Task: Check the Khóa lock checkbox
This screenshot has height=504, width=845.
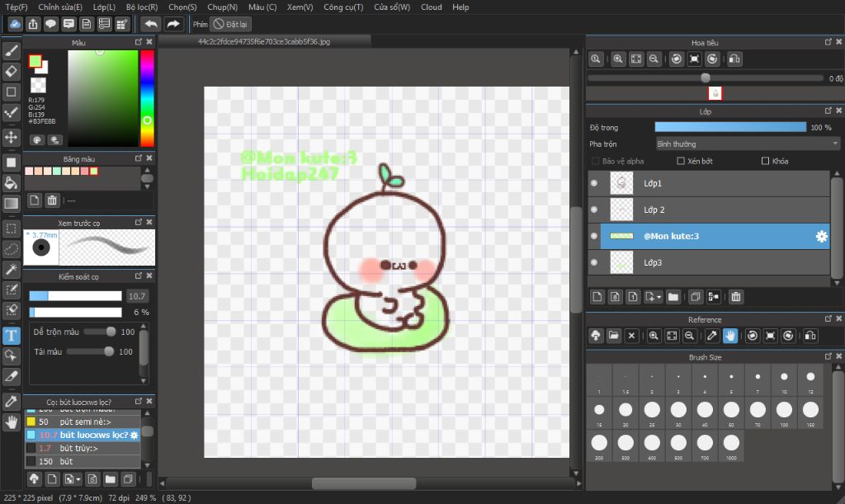Action: (x=765, y=161)
